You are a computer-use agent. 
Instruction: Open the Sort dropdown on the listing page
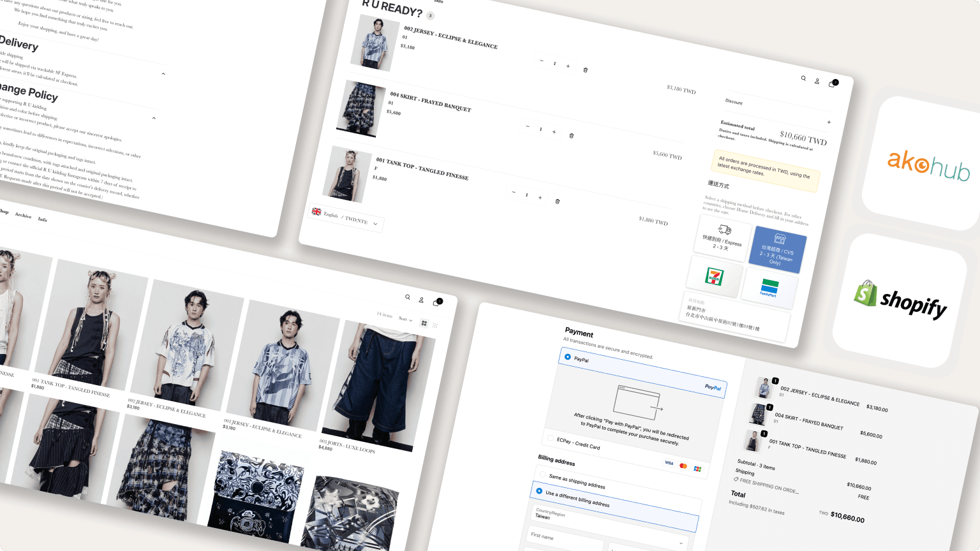(406, 319)
